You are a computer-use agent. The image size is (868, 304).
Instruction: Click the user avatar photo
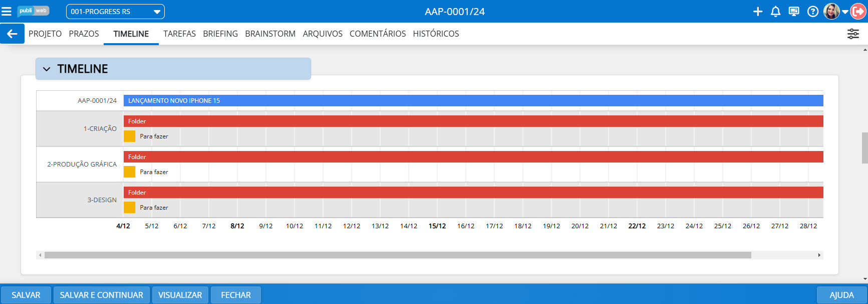point(831,12)
